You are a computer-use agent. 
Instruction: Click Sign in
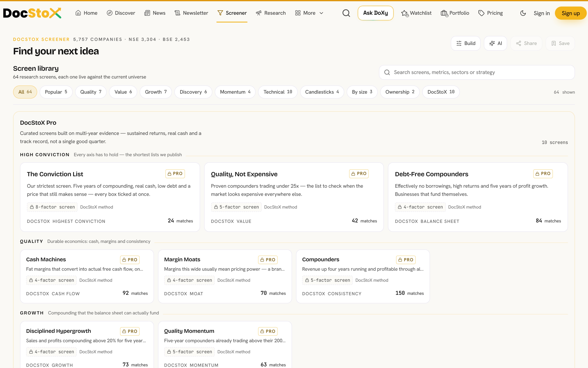coord(542,13)
